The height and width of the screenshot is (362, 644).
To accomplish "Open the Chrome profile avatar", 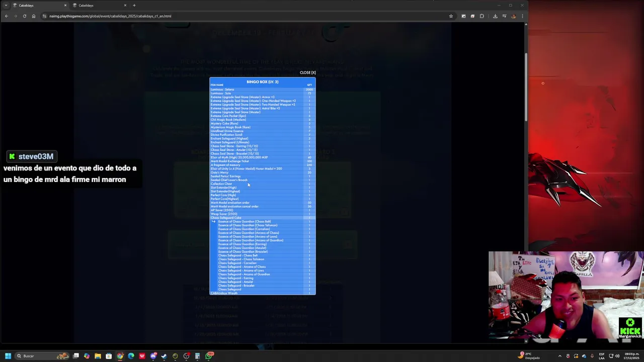I will [x=513, y=16].
